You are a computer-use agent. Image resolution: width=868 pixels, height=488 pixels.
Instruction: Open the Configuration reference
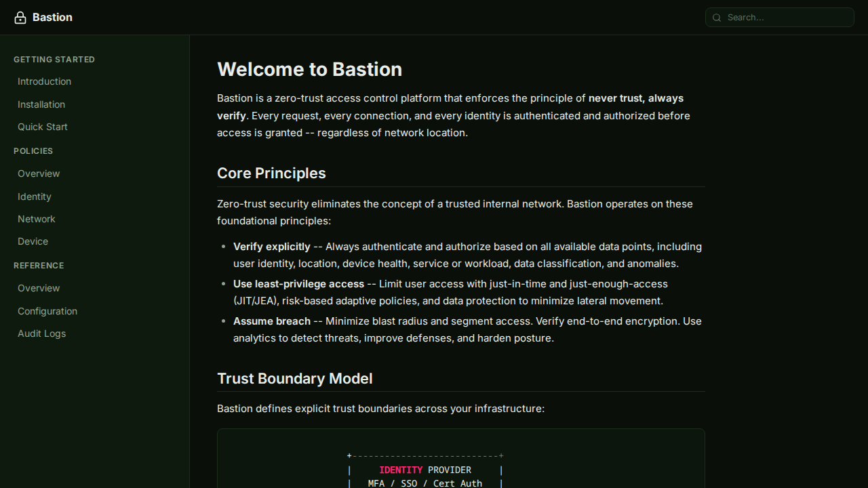click(47, 311)
